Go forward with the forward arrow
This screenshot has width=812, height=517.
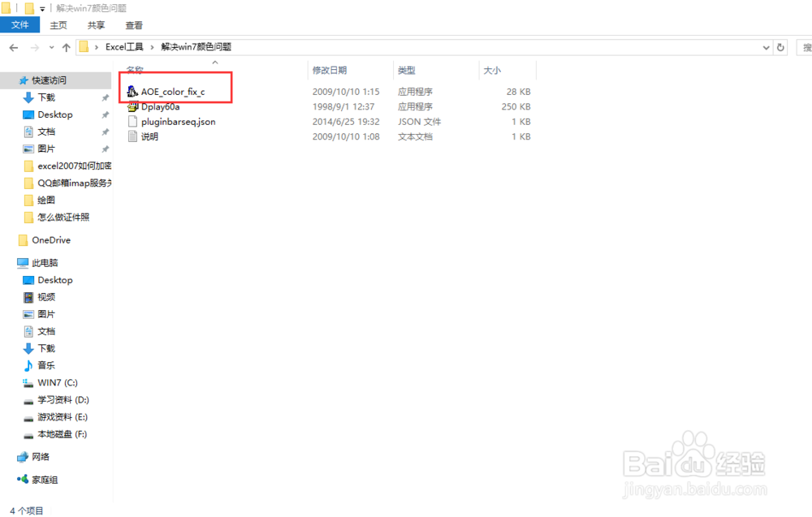[x=35, y=48]
